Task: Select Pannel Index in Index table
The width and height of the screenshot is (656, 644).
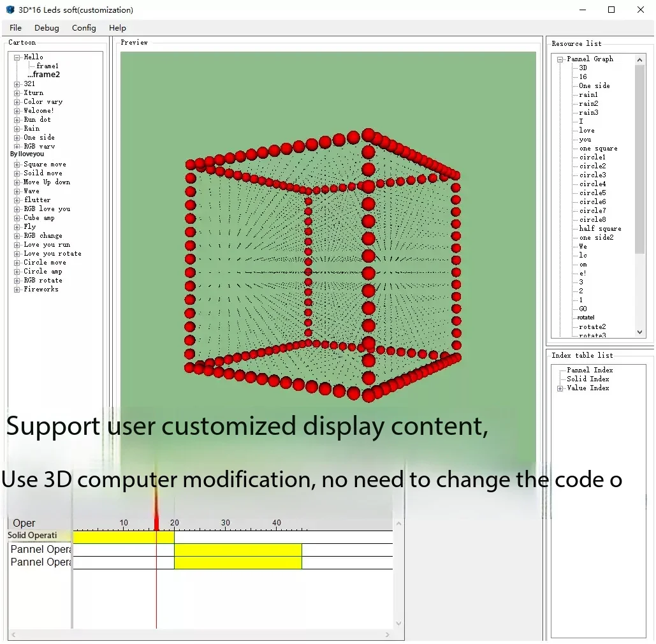Action: pyautogui.click(x=590, y=370)
